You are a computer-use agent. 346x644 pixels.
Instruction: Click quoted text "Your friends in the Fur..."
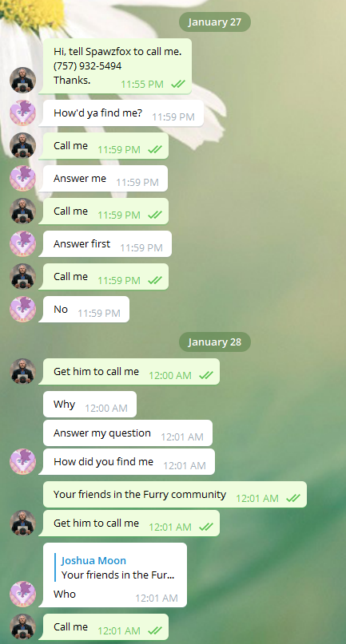(117, 575)
